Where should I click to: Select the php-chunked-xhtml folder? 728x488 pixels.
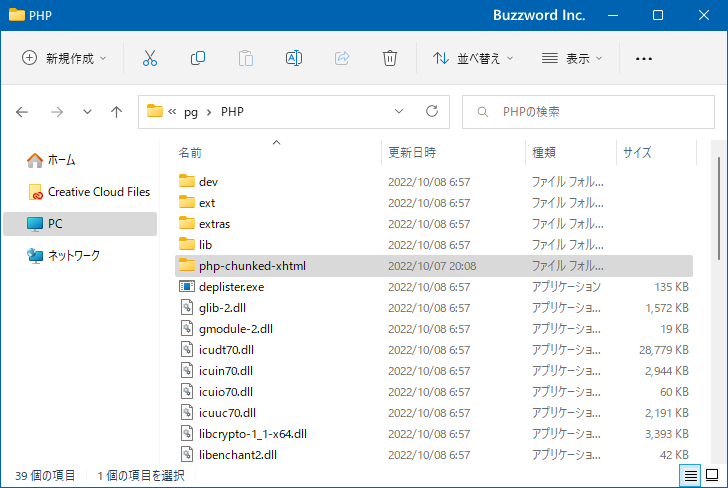point(434,266)
